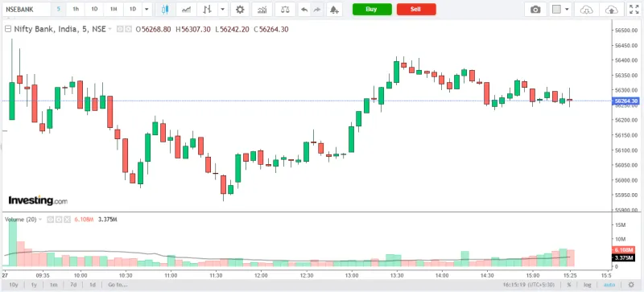Screen dimensions: 644x292
Task: Select the 1h interval
Action: [76, 9]
